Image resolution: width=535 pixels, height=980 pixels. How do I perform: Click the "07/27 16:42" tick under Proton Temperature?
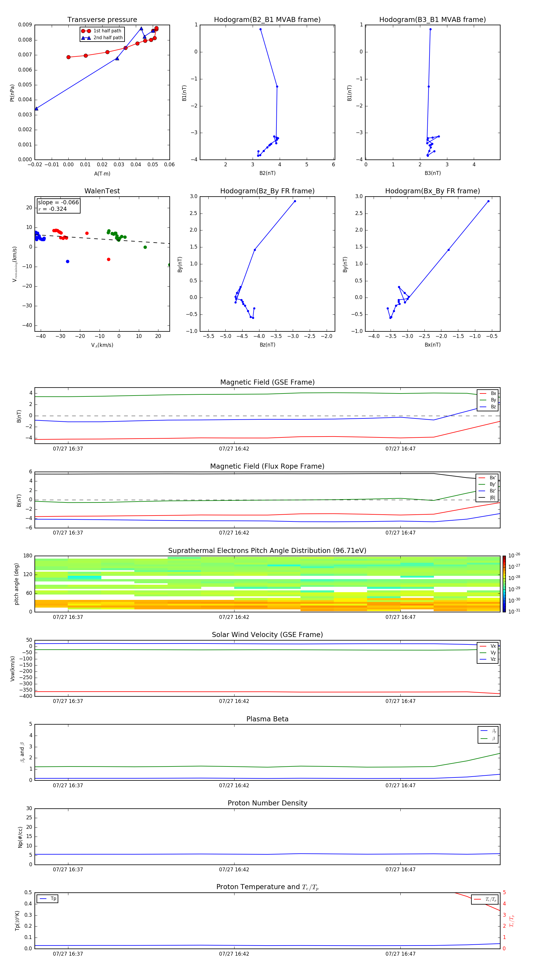(234, 954)
